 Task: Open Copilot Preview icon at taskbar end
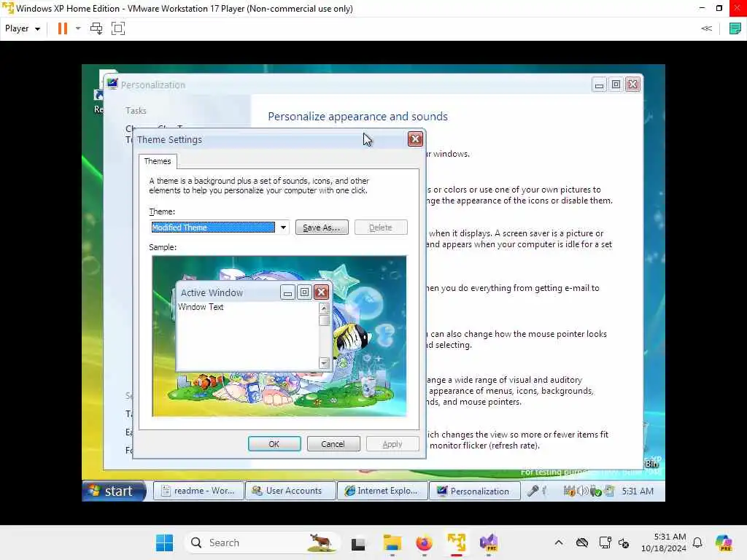tap(724, 542)
